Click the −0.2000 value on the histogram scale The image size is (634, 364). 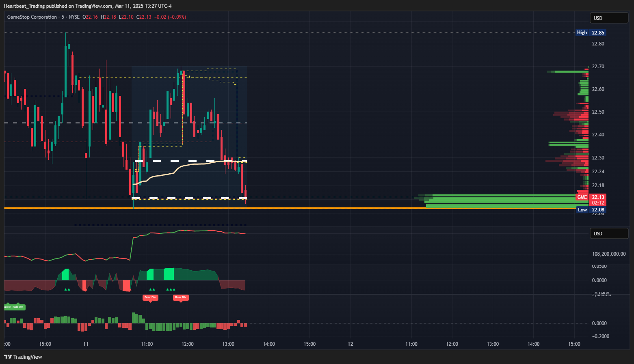[x=601, y=336]
